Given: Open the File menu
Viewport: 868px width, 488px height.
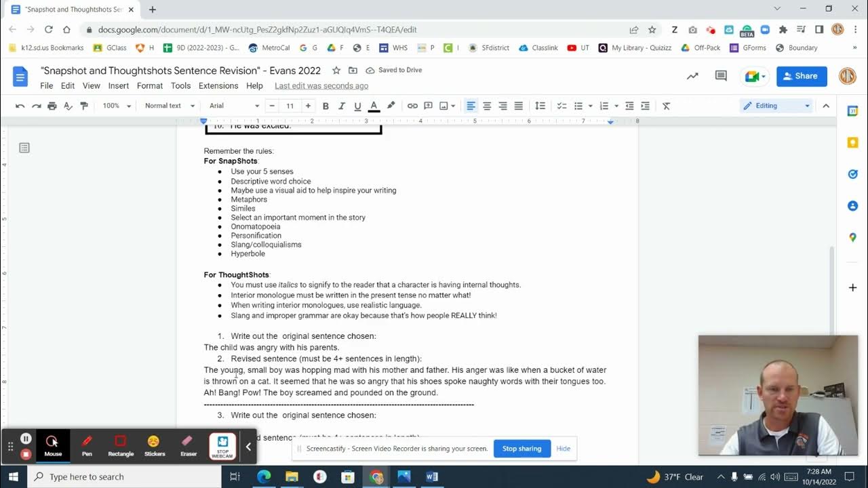Looking at the screenshot, I should pyautogui.click(x=46, y=86).
